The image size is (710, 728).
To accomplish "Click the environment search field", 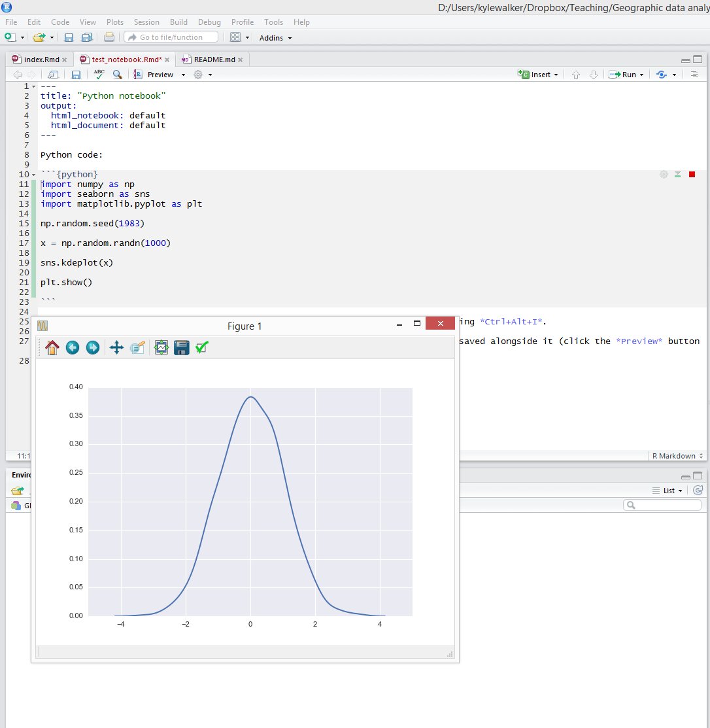I will click(x=662, y=505).
